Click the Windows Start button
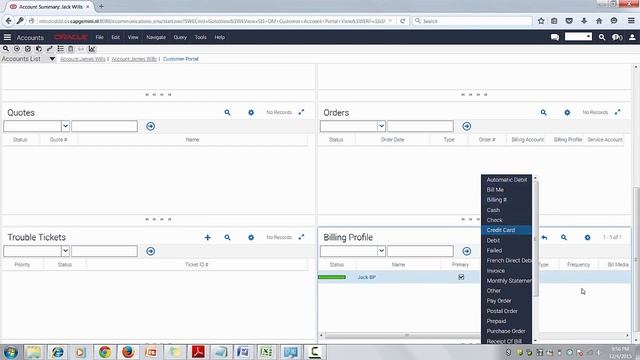 click(11, 352)
